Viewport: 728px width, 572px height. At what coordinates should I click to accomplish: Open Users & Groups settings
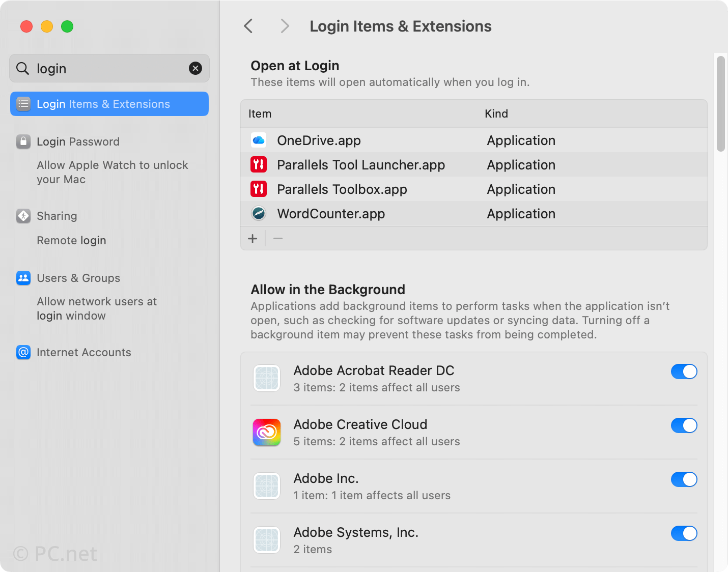pos(78,278)
